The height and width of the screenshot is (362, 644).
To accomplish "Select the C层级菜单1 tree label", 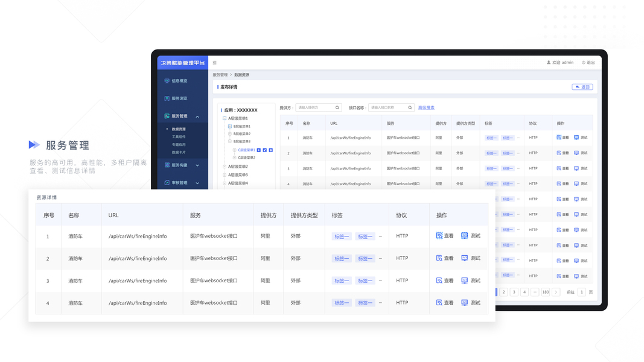I will [x=246, y=150].
